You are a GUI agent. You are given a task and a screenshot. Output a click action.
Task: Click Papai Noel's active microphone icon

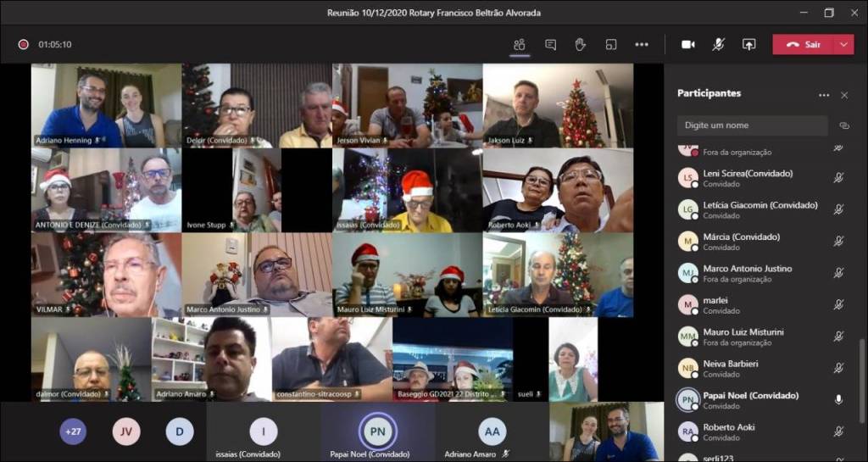pos(838,399)
